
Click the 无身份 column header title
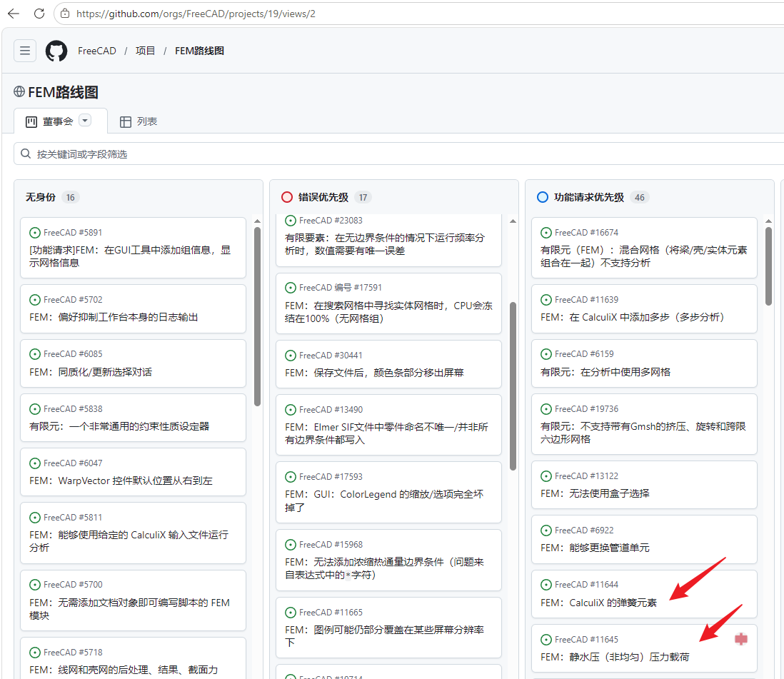[41, 197]
